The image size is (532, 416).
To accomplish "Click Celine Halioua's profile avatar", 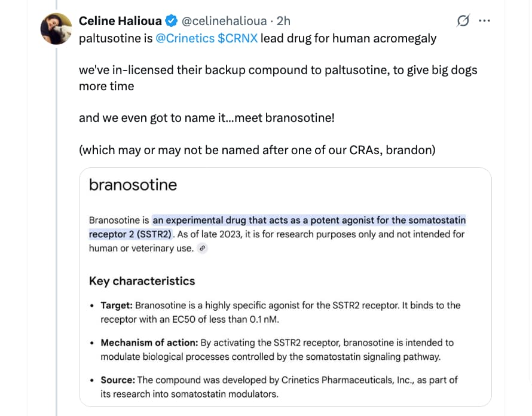I will tap(56, 29).
